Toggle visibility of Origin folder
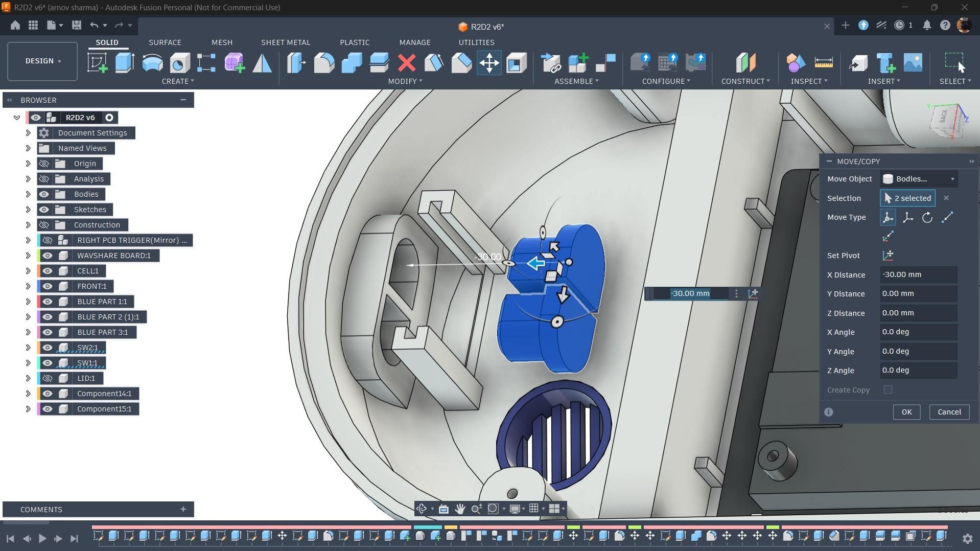Viewport: 980px width, 551px height. [x=44, y=164]
